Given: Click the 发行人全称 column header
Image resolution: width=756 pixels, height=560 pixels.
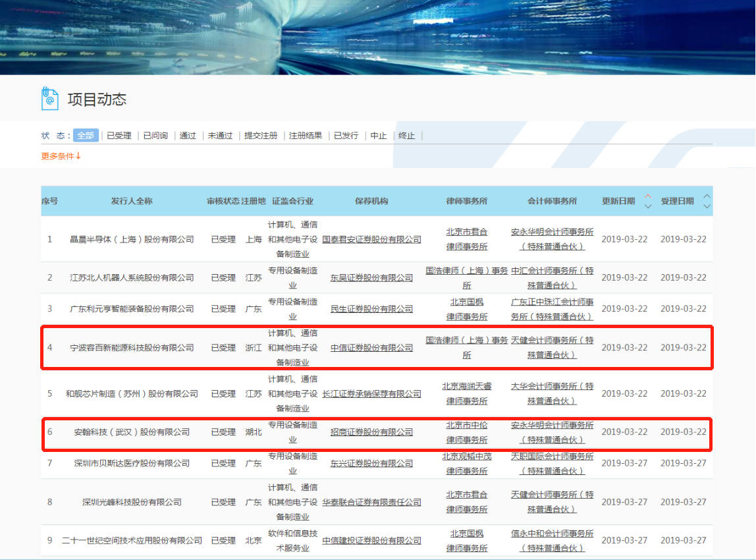Looking at the screenshot, I should click(x=132, y=201).
